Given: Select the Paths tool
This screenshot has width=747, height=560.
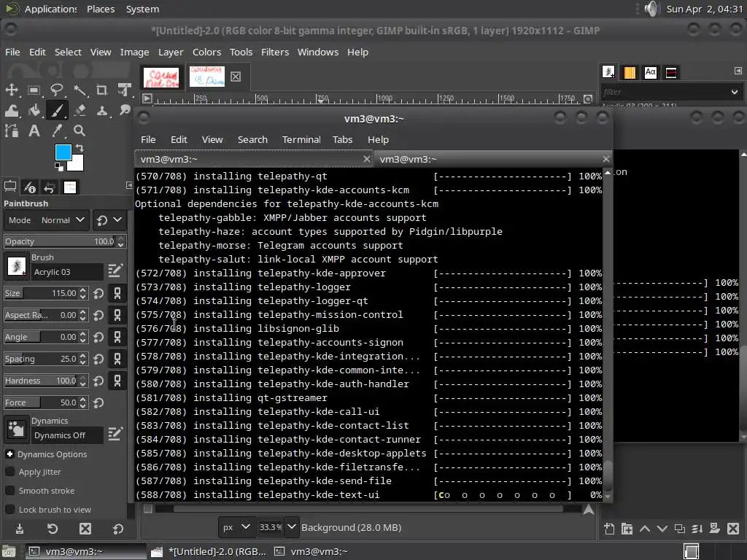Looking at the screenshot, I should tap(12, 131).
